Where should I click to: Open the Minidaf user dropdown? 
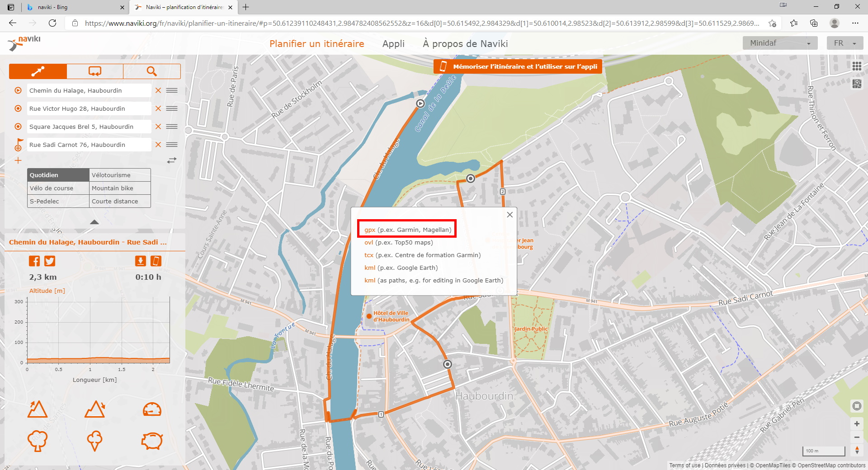point(780,43)
